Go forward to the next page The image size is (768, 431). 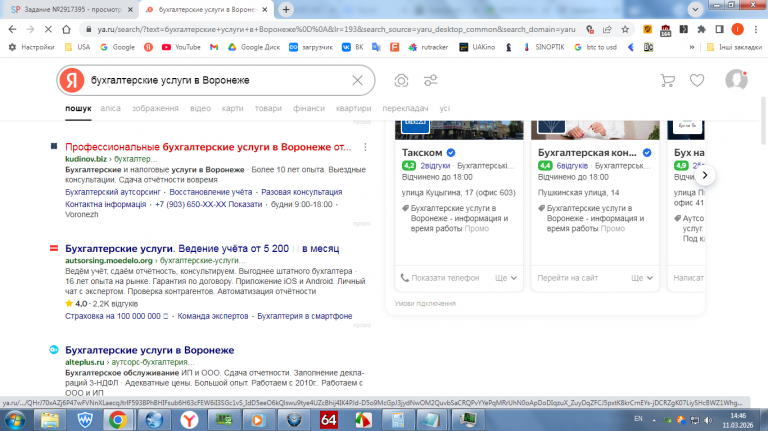tap(30, 29)
